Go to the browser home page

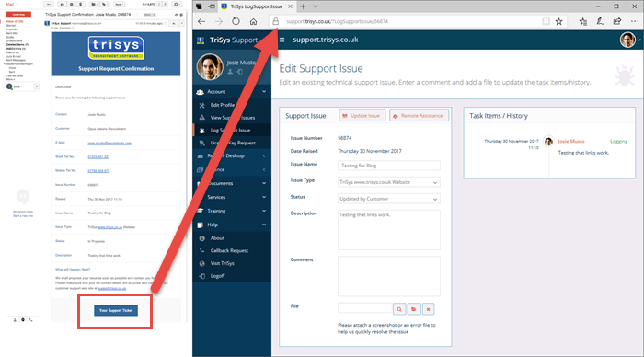click(253, 21)
